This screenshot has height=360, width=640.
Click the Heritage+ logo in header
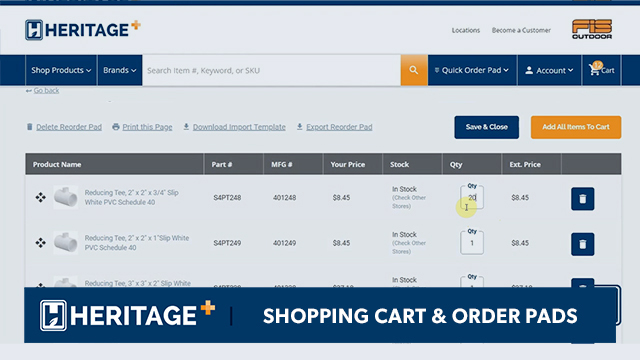pyautogui.click(x=83, y=30)
